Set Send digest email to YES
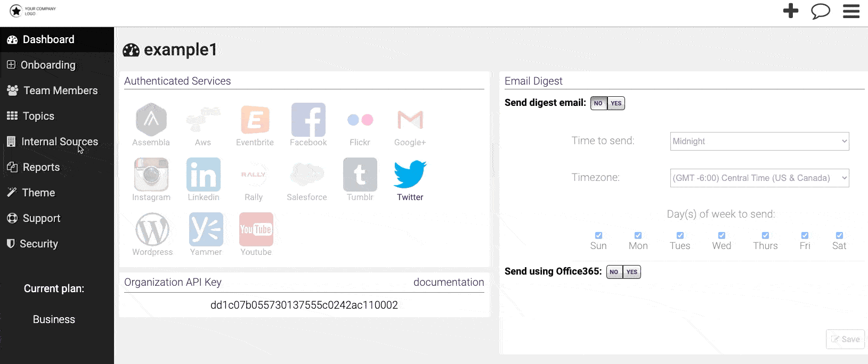This screenshot has height=364, width=868. click(616, 103)
